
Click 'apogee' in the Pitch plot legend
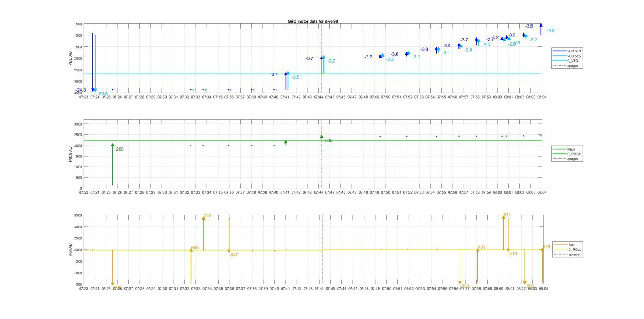(x=572, y=159)
